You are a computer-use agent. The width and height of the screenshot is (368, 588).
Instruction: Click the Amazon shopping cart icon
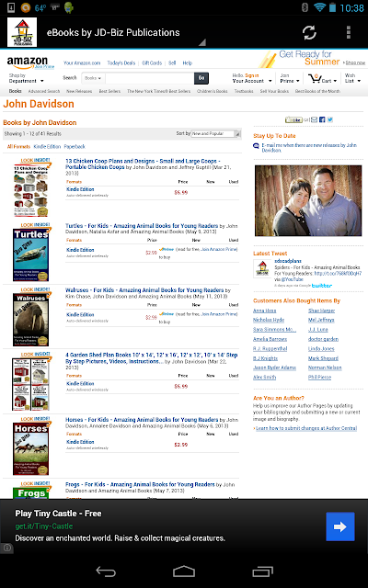[315, 79]
